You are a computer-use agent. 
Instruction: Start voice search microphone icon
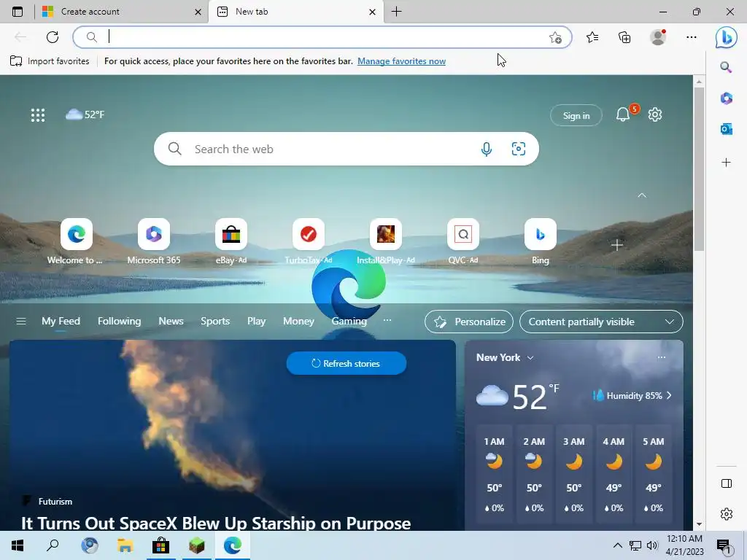coord(486,149)
